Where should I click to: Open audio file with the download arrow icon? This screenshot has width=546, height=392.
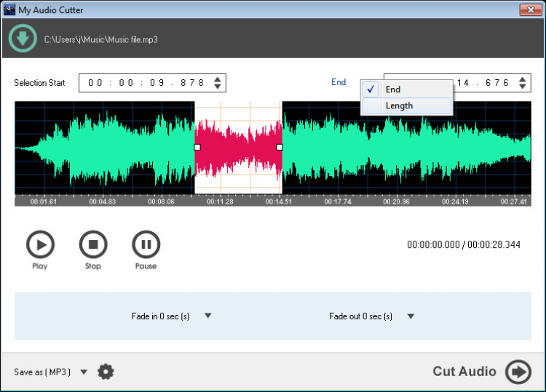point(23,39)
